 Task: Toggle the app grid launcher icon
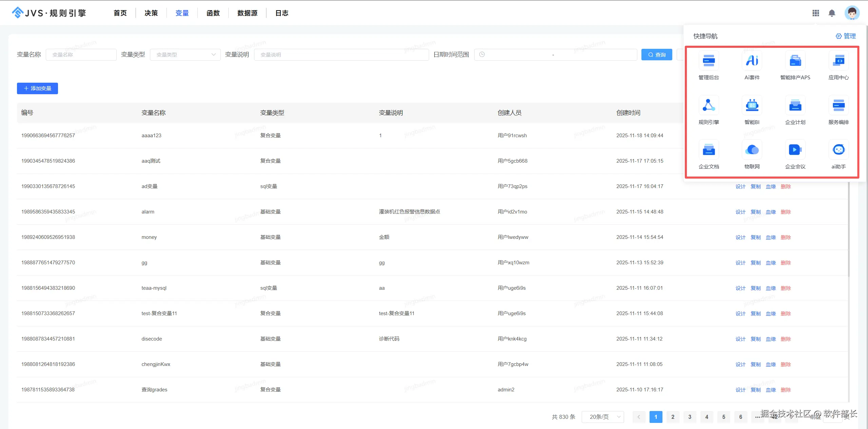click(x=816, y=13)
